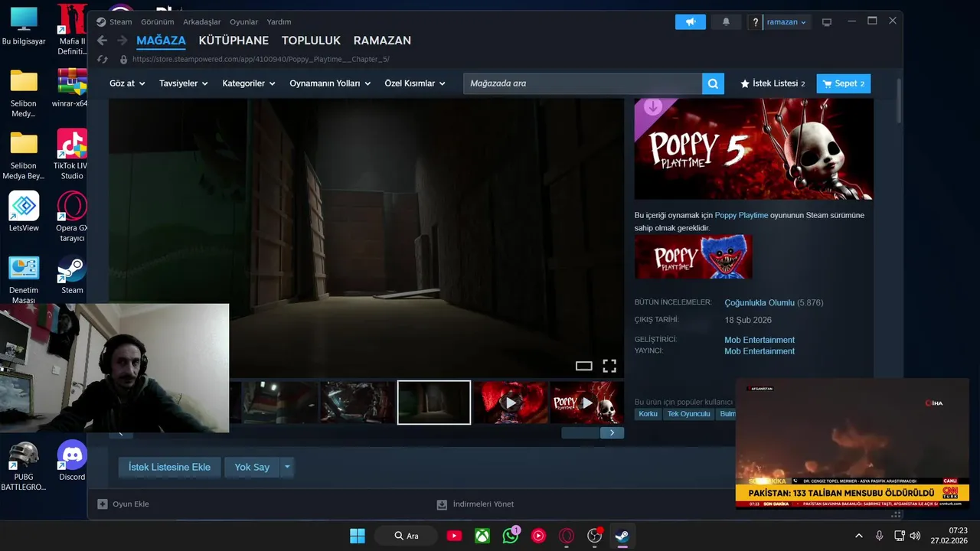Expand the Kategoriler menu

(x=249, y=83)
